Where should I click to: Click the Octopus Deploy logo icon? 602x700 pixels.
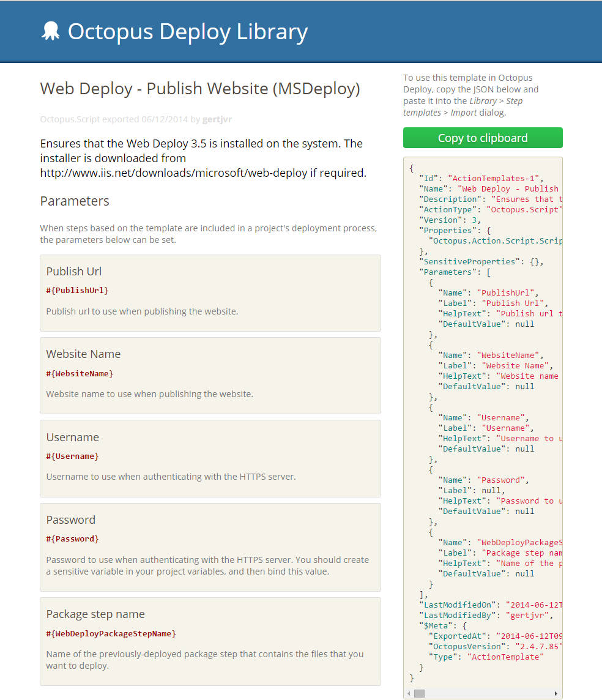[51, 31]
